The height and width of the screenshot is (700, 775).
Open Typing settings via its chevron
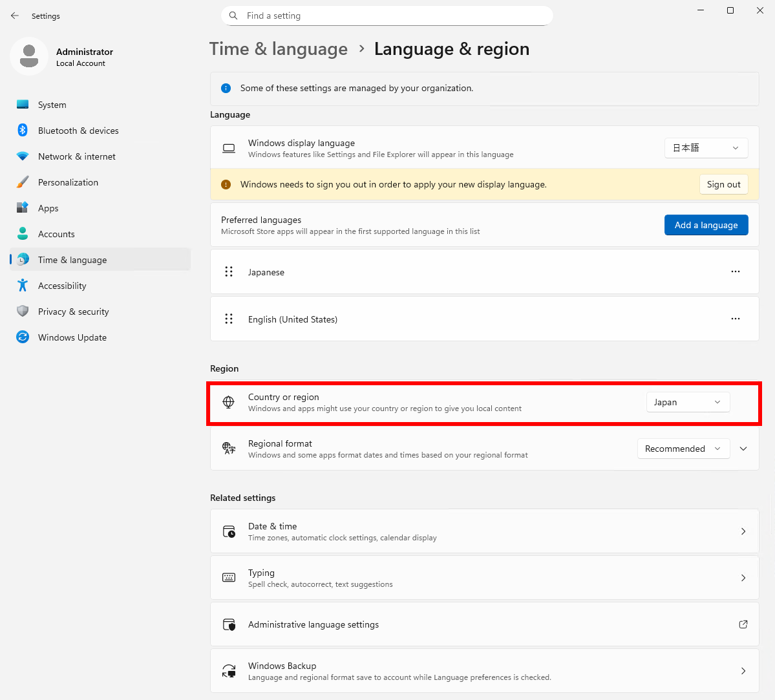click(743, 578)
